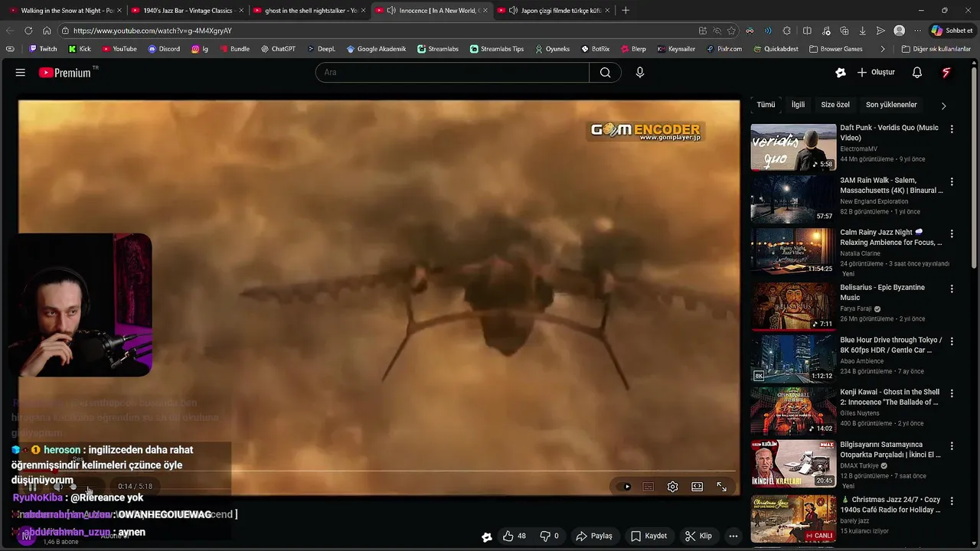
Task: Select the Size özel filter chip
Action: [835, 105]
